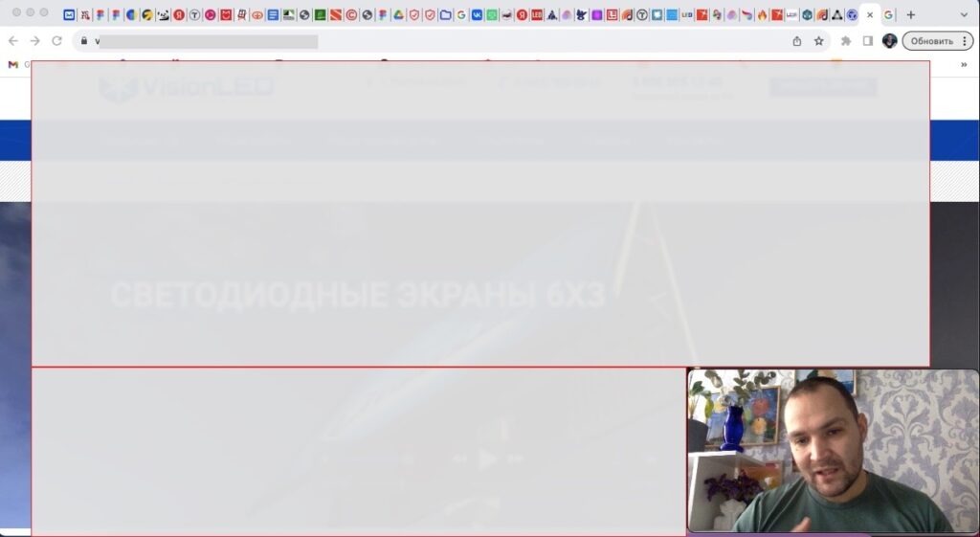Switch to the Google Drive tab
Screen dimensions: 980x537
398,15
